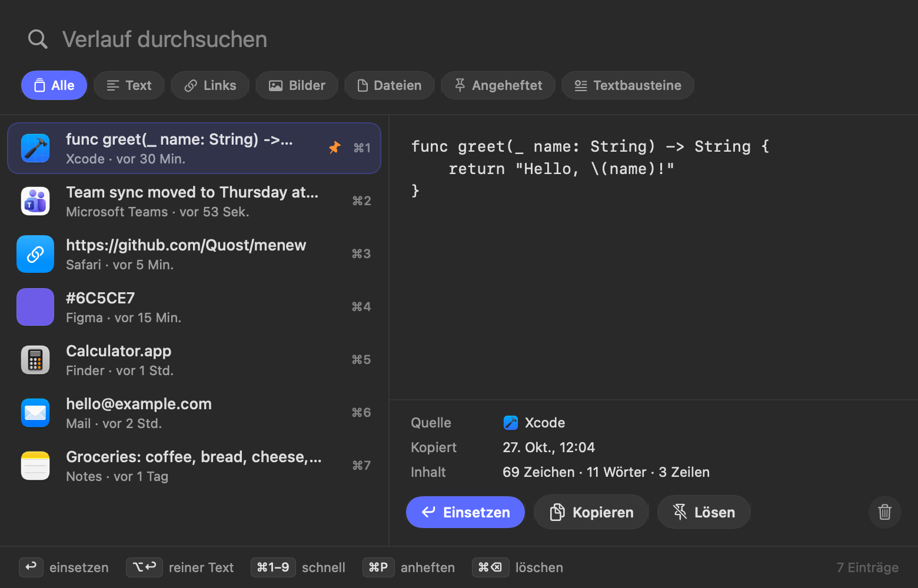Click the 7 Einträge count
This screenshot has width=918, height=588.
[867, 567]
